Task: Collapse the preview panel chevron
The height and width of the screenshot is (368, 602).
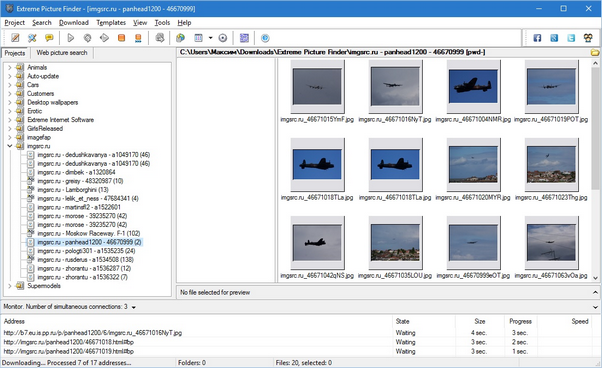Action: point(595,292)
